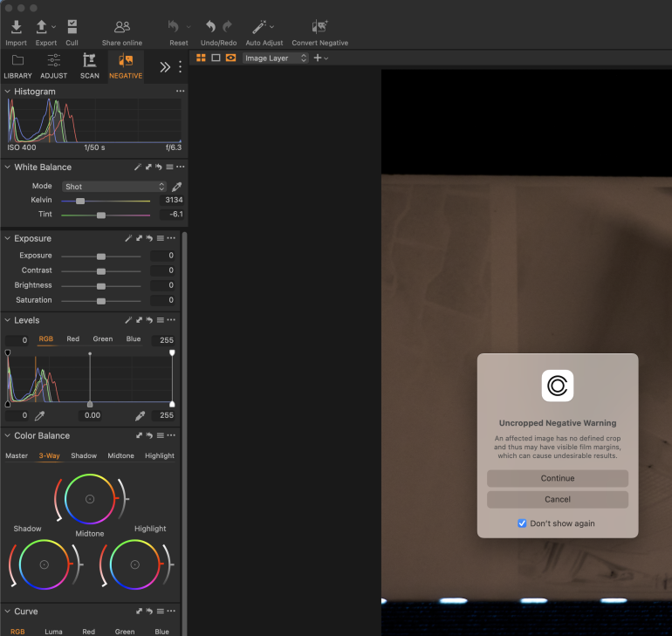Select the Red levels channel tab
This screenshot has width=672, height=636.
point(72,339)
